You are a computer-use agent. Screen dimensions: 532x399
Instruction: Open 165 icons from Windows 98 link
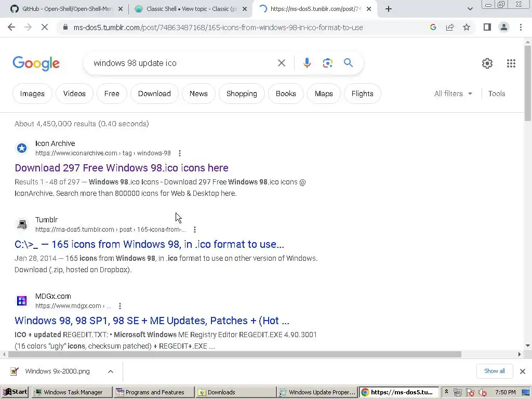pyautogui.click(x=149, y=244)
